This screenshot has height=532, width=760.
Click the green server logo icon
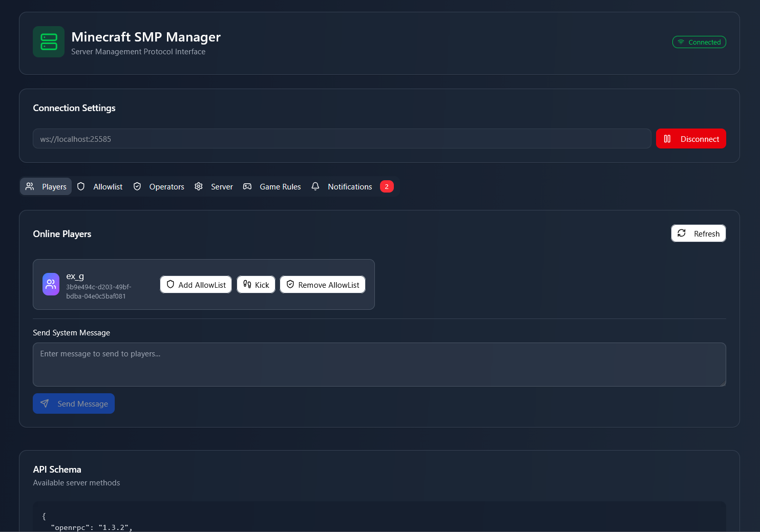tap(49, 42)
